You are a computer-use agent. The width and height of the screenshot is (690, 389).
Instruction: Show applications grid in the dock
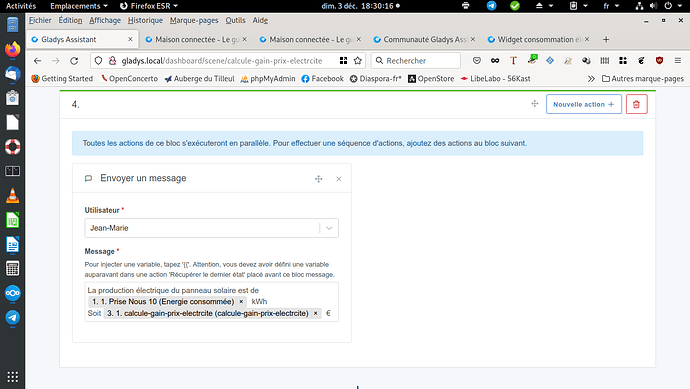pos(12,377)
